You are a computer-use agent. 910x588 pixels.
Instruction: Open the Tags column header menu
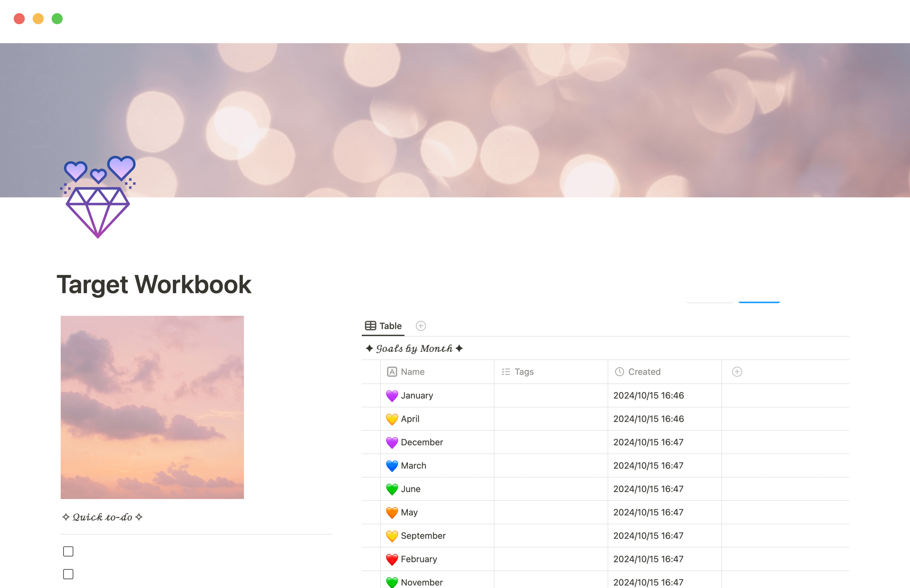tap(524, 371)
